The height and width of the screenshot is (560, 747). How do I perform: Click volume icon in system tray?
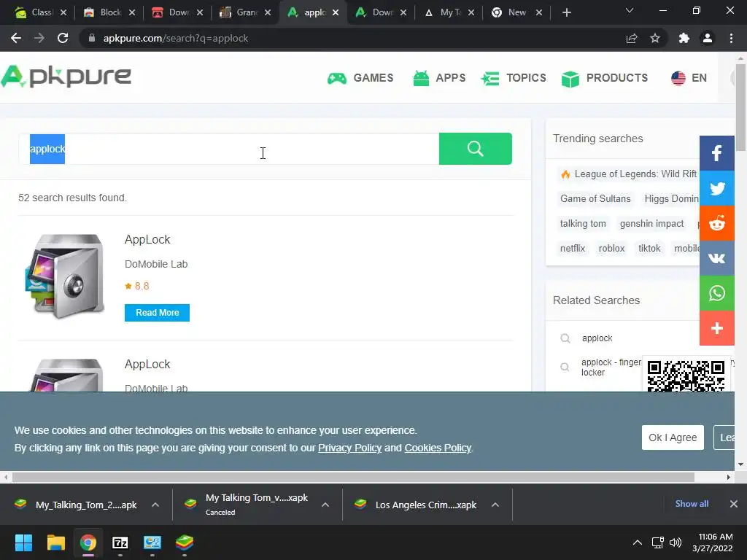(676, 542)
